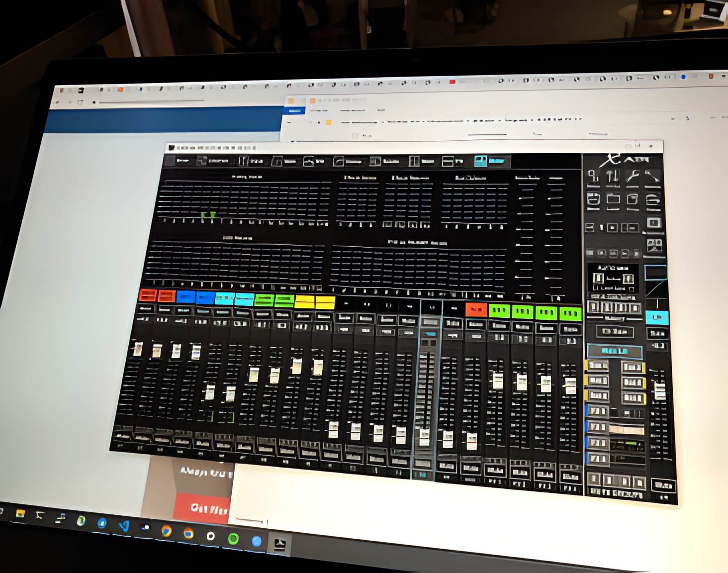Viewport: 728px width, 573px height.
Task: Open the FX tab in the top bar
Action: [x=454, y=162]
